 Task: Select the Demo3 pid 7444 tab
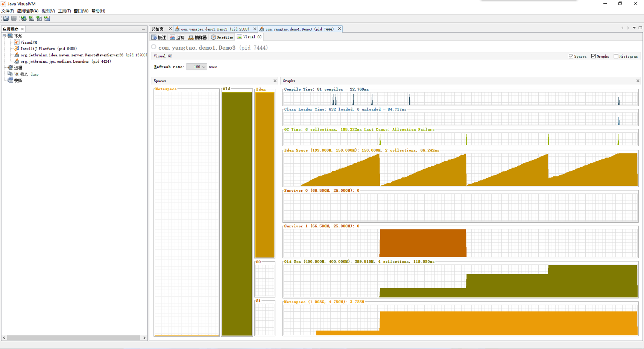[x=300, y=29]
